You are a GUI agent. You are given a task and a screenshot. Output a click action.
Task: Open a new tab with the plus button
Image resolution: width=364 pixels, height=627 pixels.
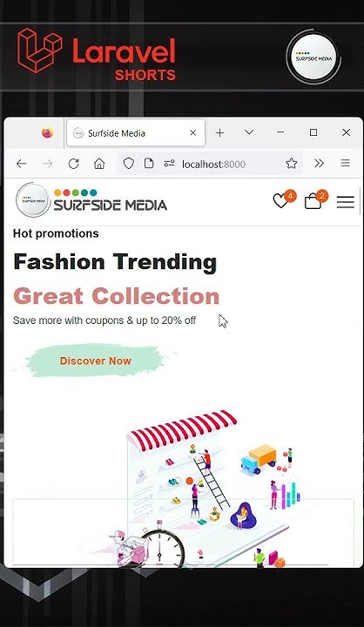click(219, 132)
